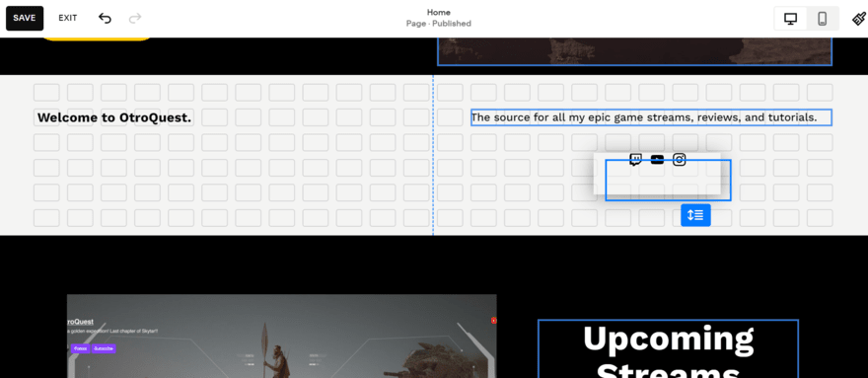Select the "Upcoming Streams" heading block

[x=668, y=348]
